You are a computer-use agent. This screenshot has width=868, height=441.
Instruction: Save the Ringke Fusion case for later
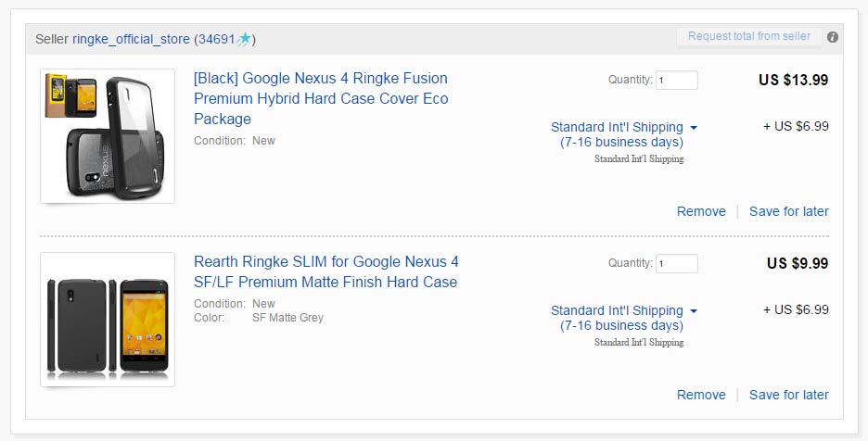pos(789,211)
